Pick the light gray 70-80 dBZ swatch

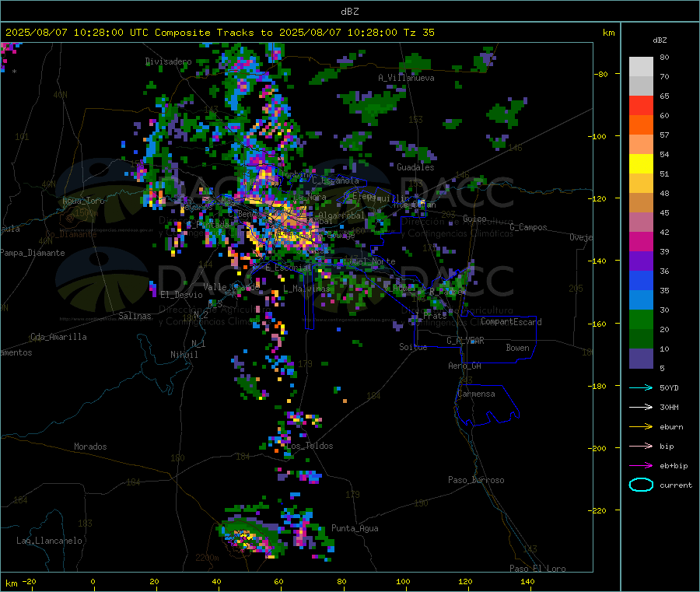[x=641, y=67]
